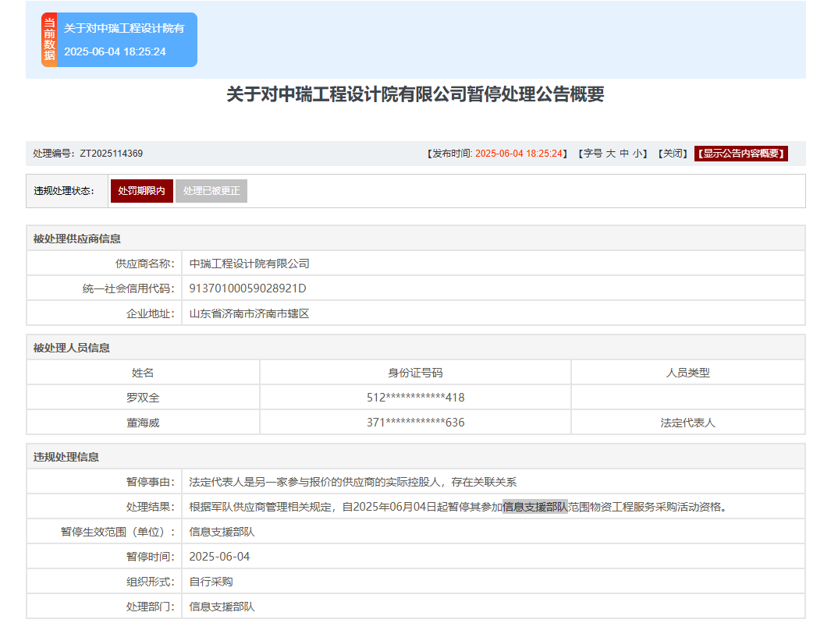Click the 关闭 link
Screen dimensions: 838x644
point(673,154)
